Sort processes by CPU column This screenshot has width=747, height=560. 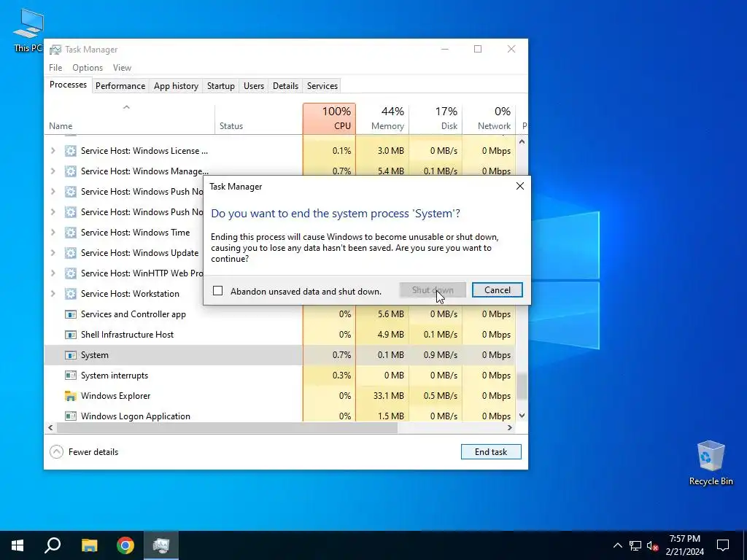tap(329, 119)
